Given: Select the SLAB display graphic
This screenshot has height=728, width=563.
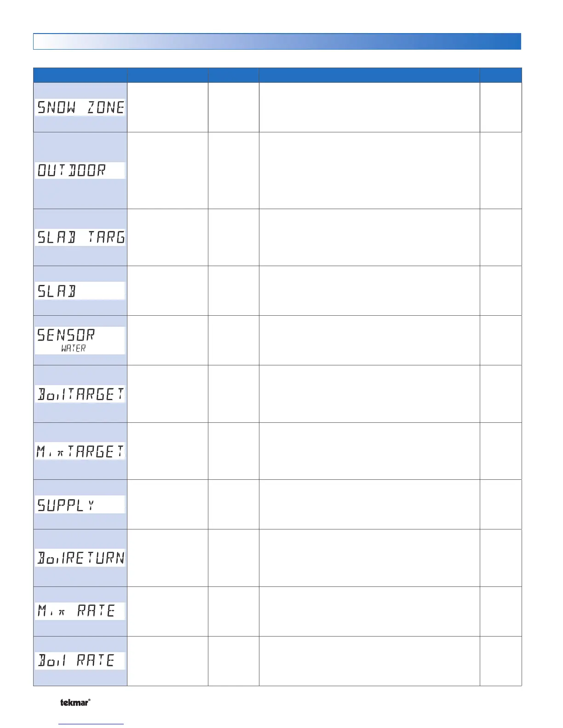Looking at the screenshot, I should point(80,291).
